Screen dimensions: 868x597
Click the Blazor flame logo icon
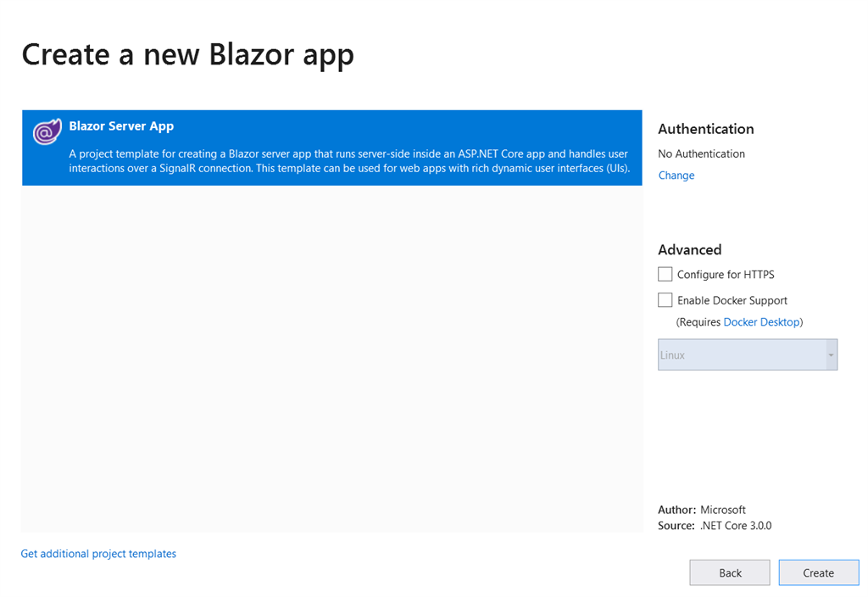pos(47,131)
